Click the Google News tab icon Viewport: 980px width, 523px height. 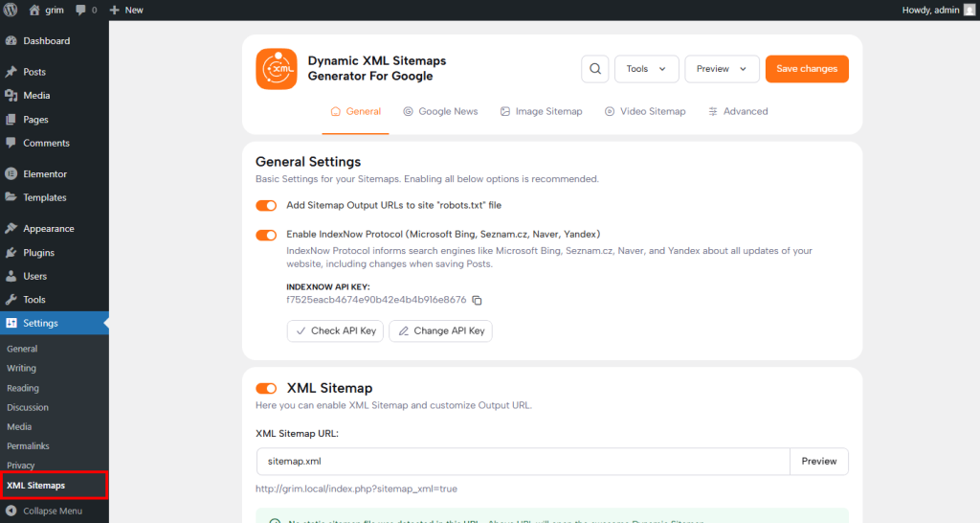(408, 111)
